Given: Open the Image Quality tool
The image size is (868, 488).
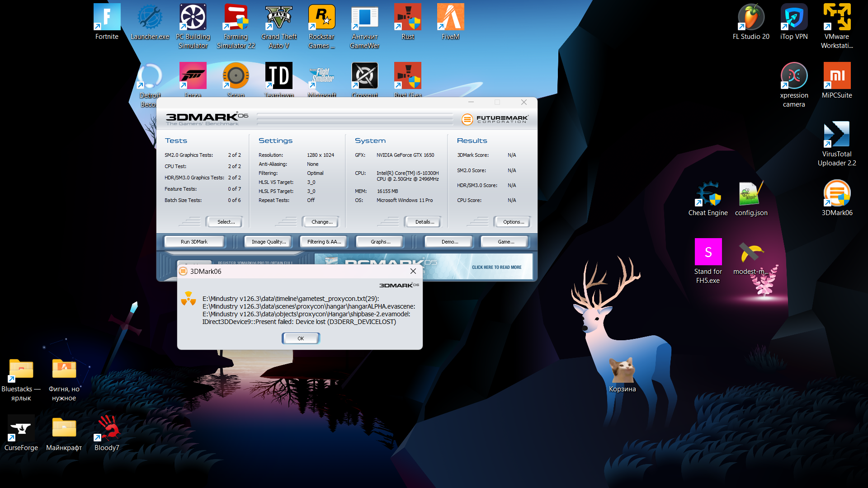Looking at the screenshot, I should pyautogui.click(x=269, y=242).
